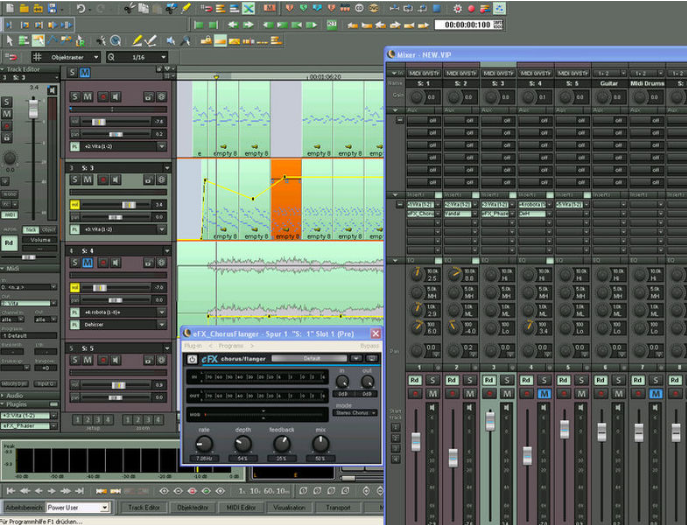Open the Objektraster snap dropdown

96,57
